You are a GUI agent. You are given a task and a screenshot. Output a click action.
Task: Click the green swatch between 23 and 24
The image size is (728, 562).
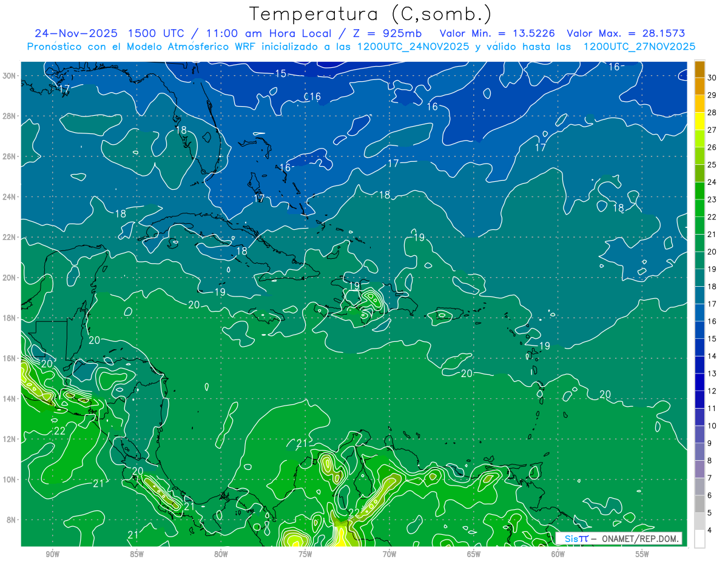[x=700, y=191]
